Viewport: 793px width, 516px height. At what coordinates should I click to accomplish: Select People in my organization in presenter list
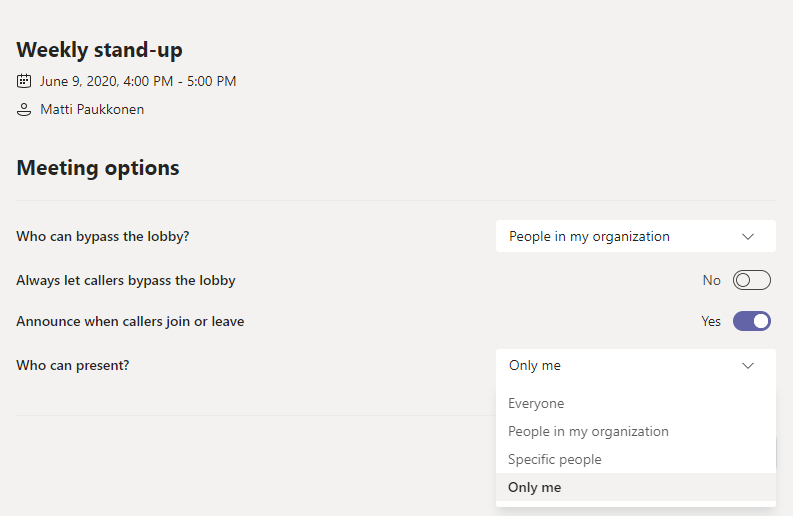point(588,432)
